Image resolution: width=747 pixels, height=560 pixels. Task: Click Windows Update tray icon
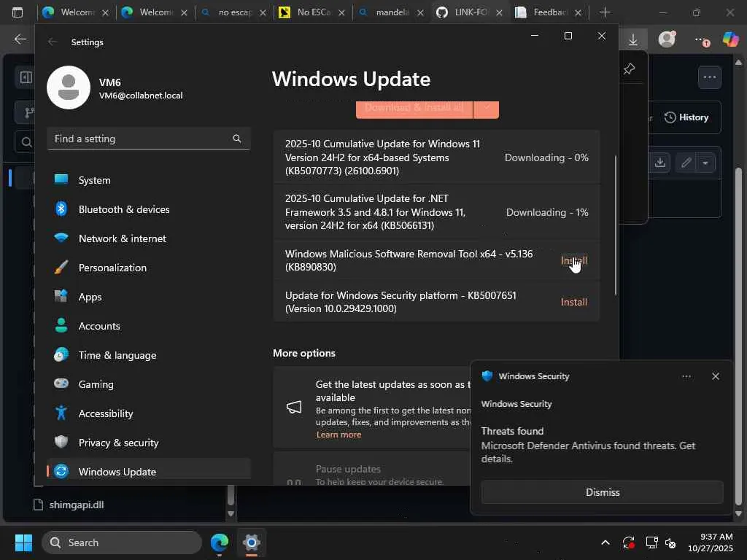(628, 542)
